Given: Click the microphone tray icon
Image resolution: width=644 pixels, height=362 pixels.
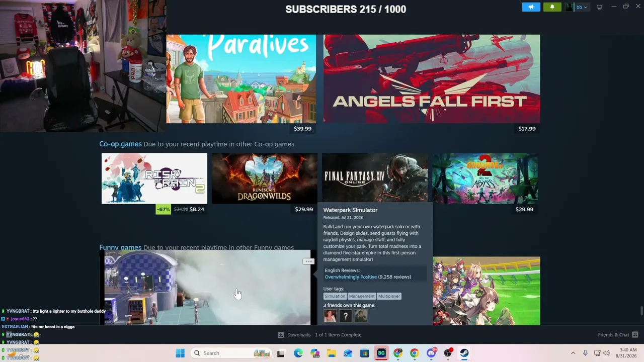Looking at the screenshot, I should (x=585, y=353).
